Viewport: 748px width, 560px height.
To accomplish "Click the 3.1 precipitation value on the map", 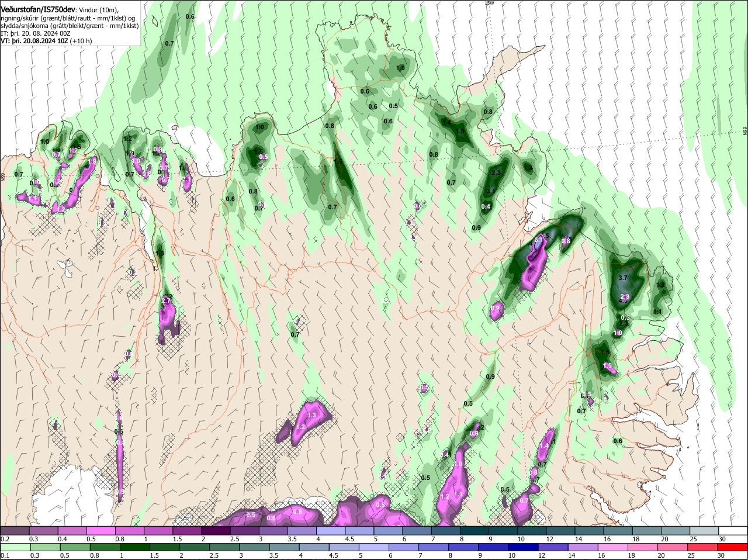I will [491, 191].
